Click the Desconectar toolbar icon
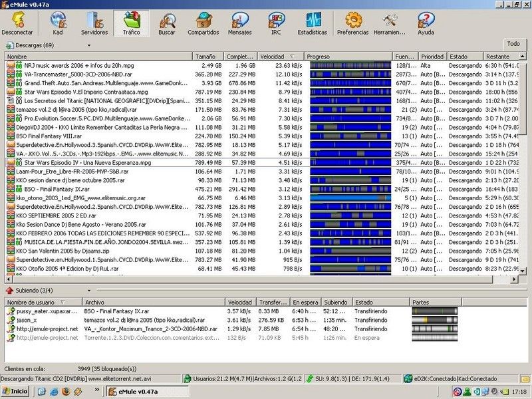The height and width of the screenshot is (399, 532). point(17,23)
